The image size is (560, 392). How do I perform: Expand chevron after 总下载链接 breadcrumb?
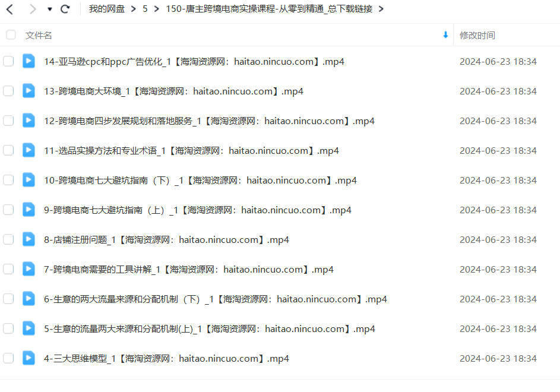[381, 9]
